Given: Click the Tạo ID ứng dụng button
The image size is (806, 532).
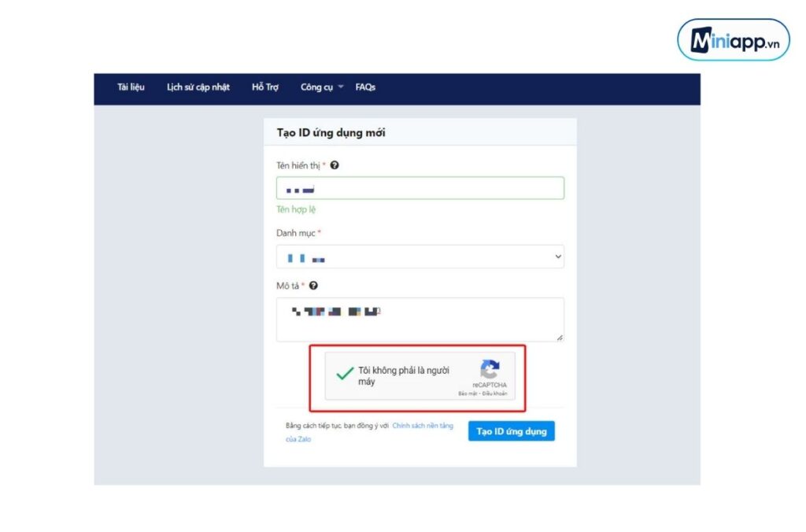Looking at the screenshot, I should [x=512, y=431].
